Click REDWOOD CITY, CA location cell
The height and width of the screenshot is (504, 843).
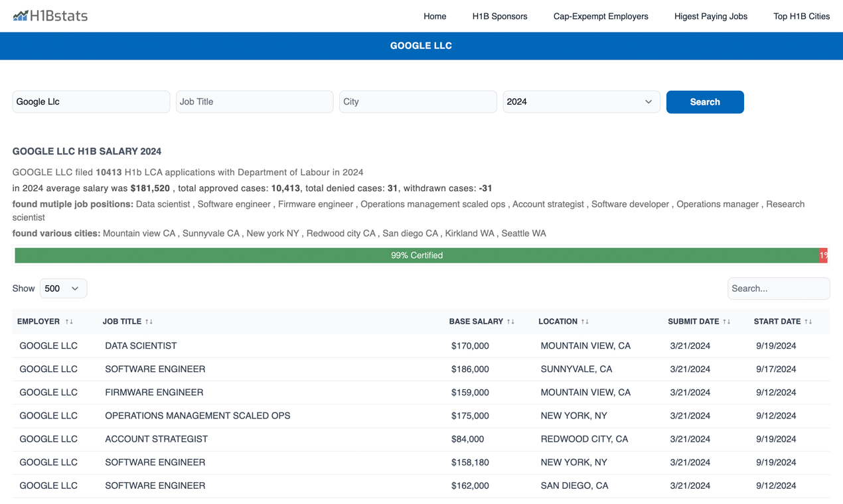pos(584,439)
